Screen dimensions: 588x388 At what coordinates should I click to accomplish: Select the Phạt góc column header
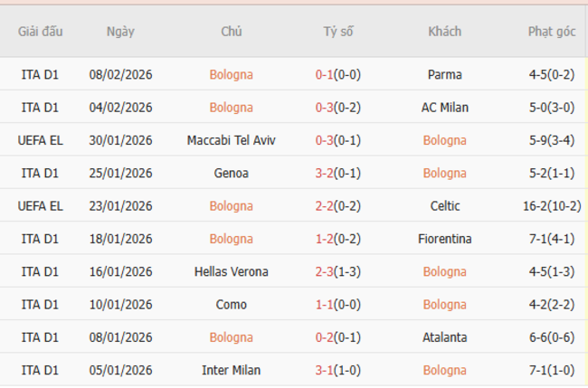click(552, 32)
